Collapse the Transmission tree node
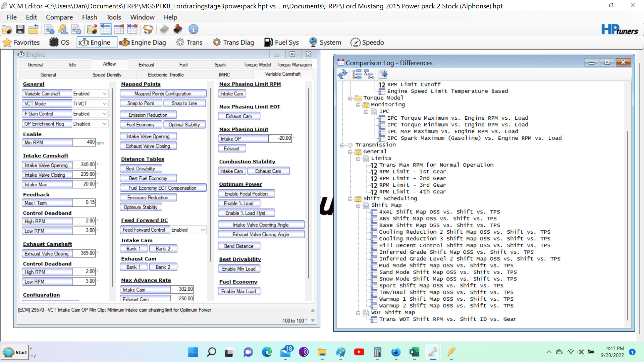The height and width of the screenshot is (362, 644). coord(342,145)
